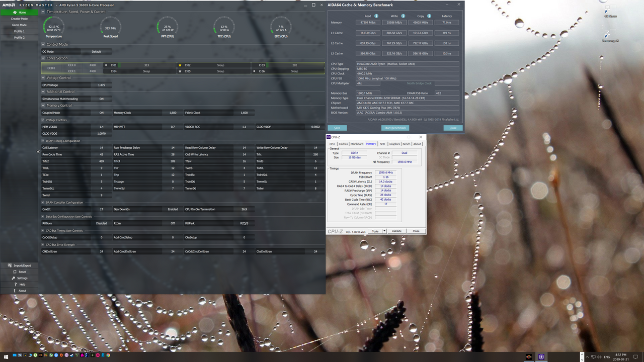Viewport: 644px width, 362px height.
Task: Collapse the Cores Section
Action: pos(43,58)
